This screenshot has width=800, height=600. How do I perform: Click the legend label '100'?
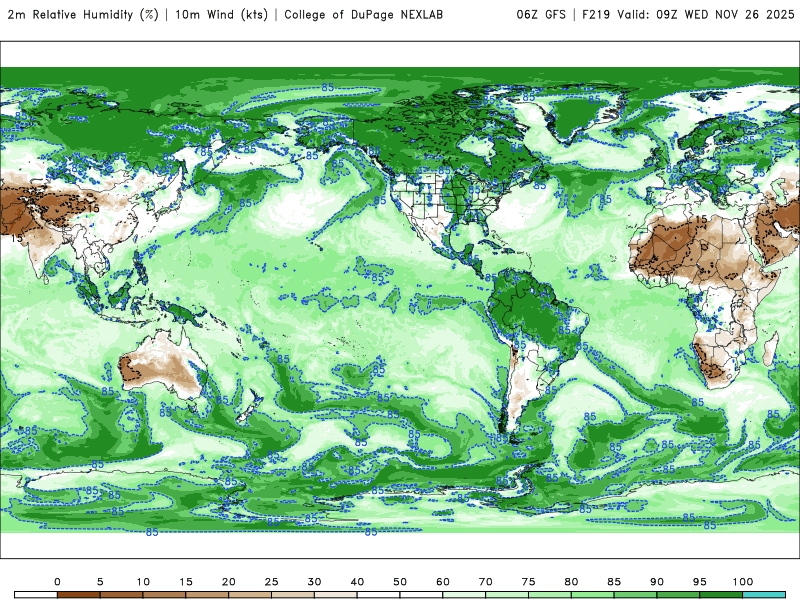743,582
